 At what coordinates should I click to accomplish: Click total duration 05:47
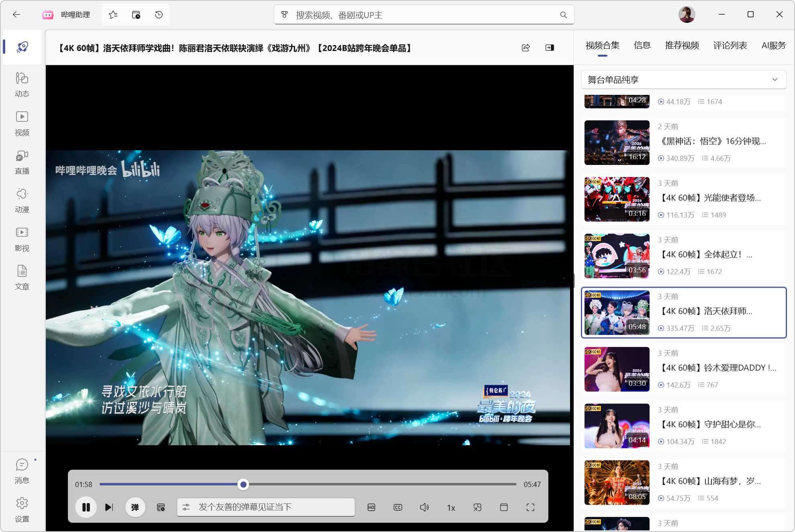(532, 485)
